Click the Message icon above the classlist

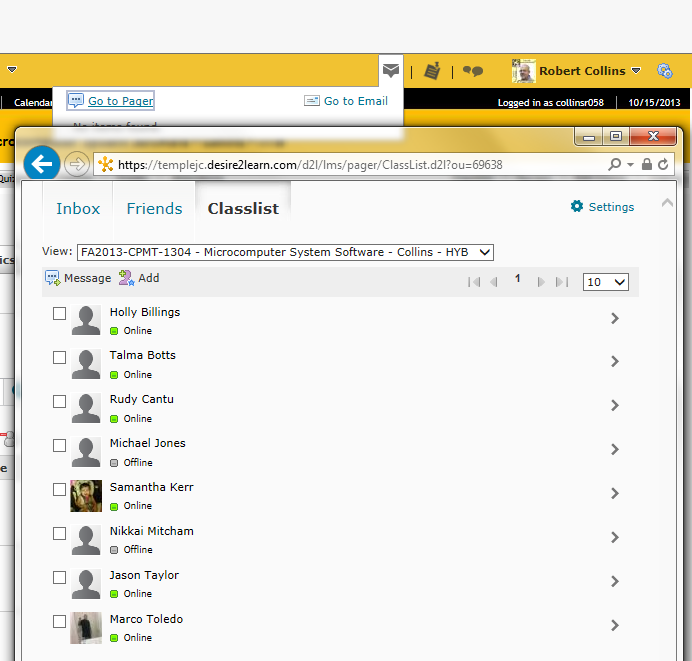(x=53, y=278)
